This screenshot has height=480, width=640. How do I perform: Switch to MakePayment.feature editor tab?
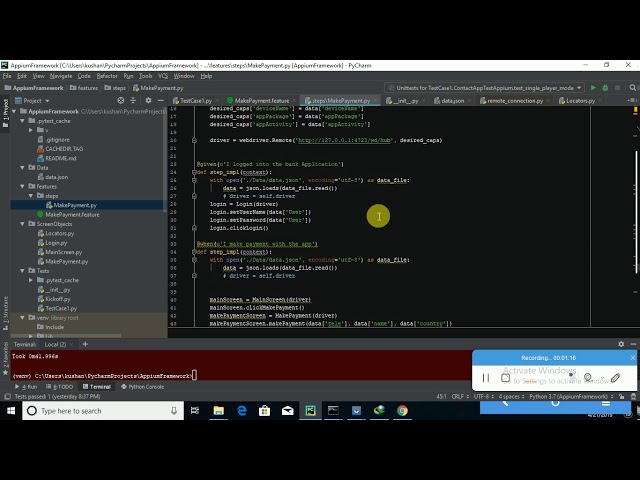click(x=262, y=100)
